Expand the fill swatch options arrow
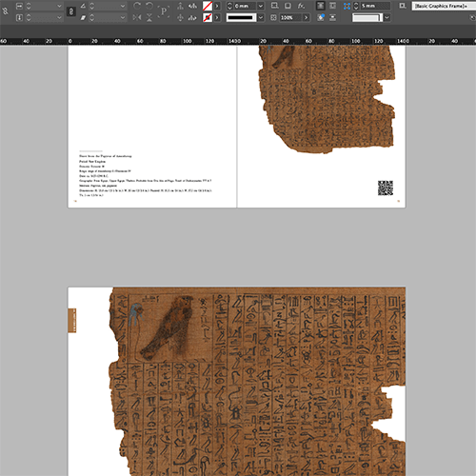Image resolution: width=476 pixels, height=476 pixels. (217, 6)
